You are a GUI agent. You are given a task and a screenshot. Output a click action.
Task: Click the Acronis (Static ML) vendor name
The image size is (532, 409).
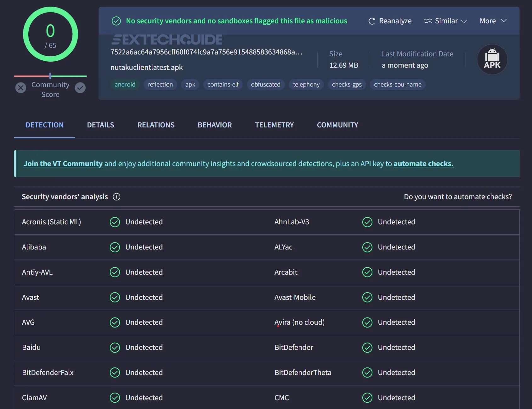[x=51, y=222]
